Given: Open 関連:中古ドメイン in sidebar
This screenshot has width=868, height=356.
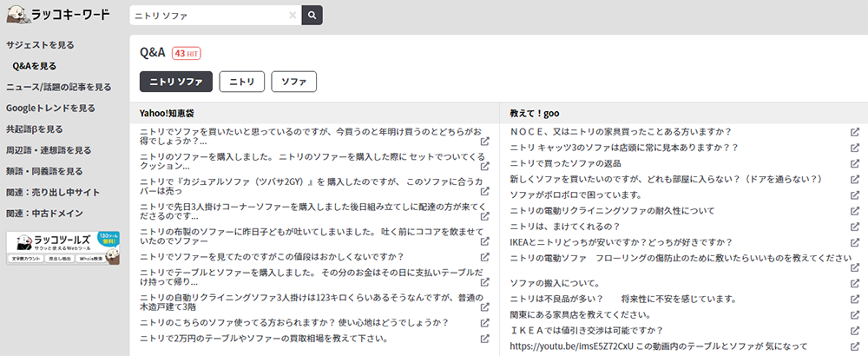Looking at the screenshot, I should coord(44,213).
